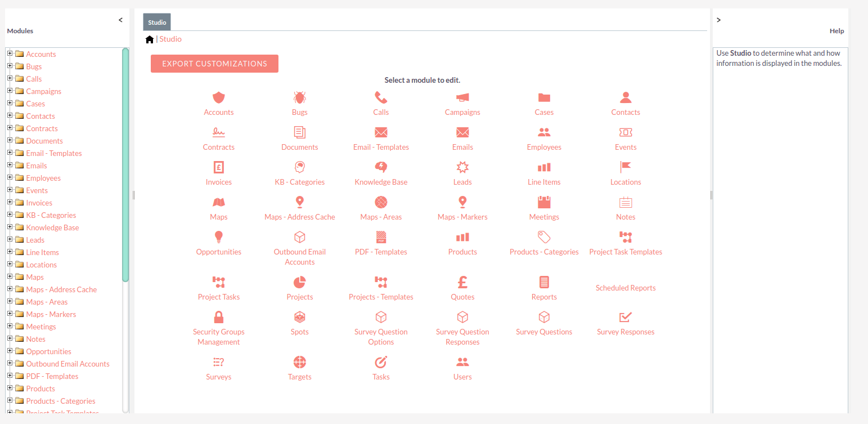Viewport: 868px width, 424px height.
Task: Select the Invoices pound-symbol icon
Action: (218, 167)
